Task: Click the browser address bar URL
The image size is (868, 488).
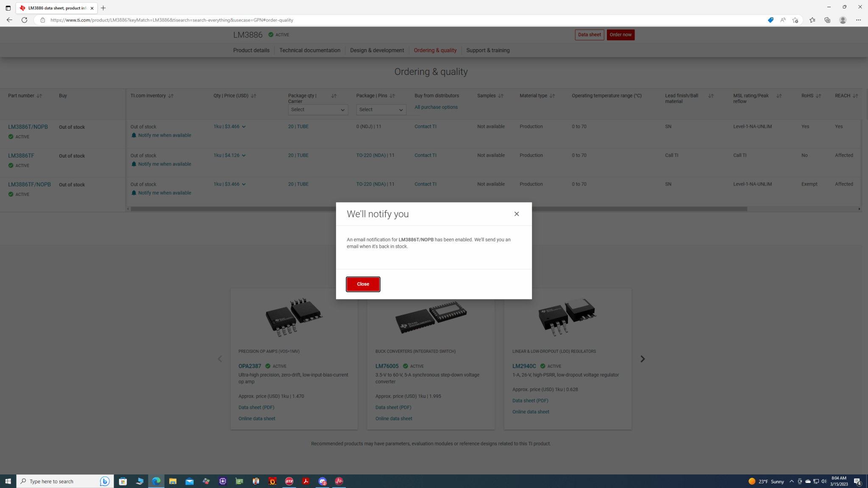Action: point(172,20)
